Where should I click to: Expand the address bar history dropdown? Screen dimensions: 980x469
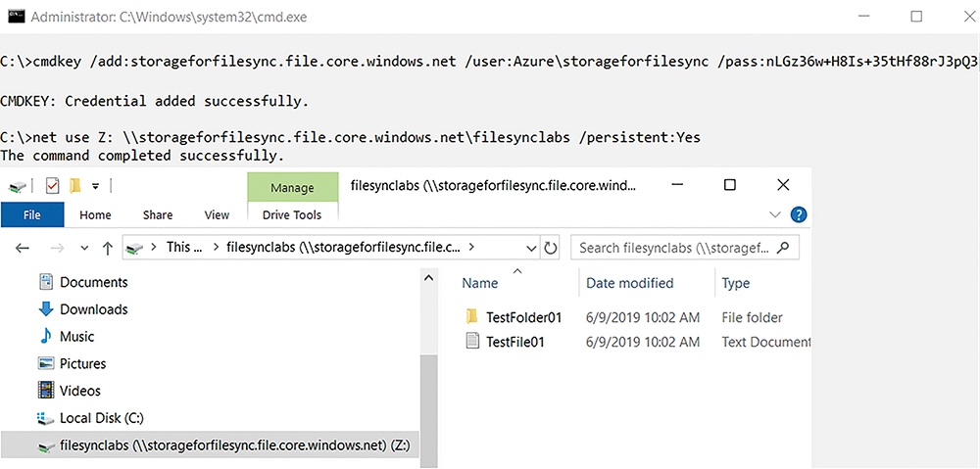coord(532,248)
